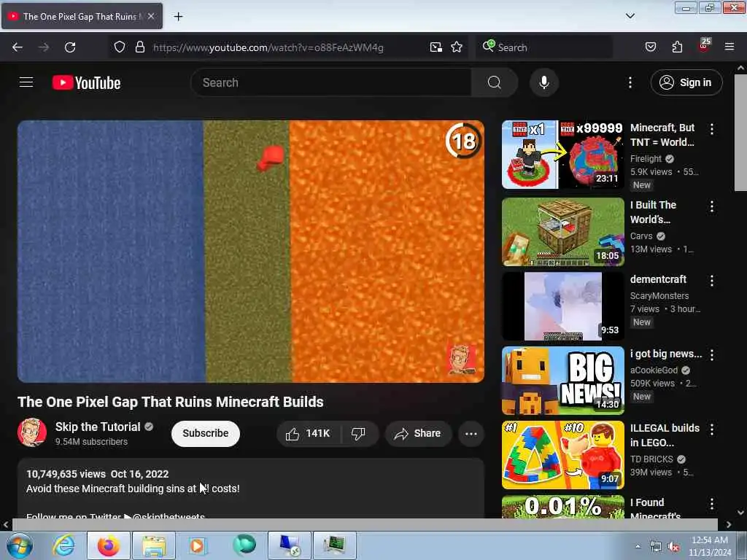Open Skip the Tutorial channel name link
Image resolution: width=747 pixels, height=560 pixels.
pos(98,427)
